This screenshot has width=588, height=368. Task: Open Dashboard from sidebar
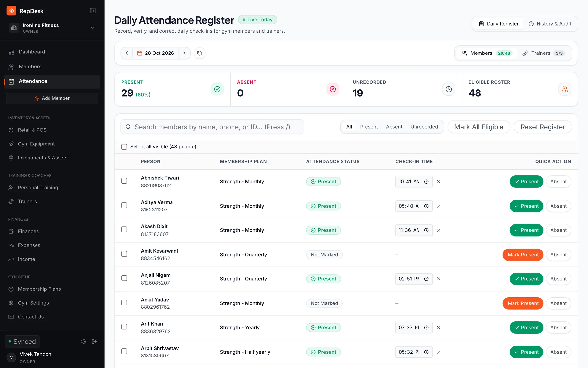[x=52, y=52]
